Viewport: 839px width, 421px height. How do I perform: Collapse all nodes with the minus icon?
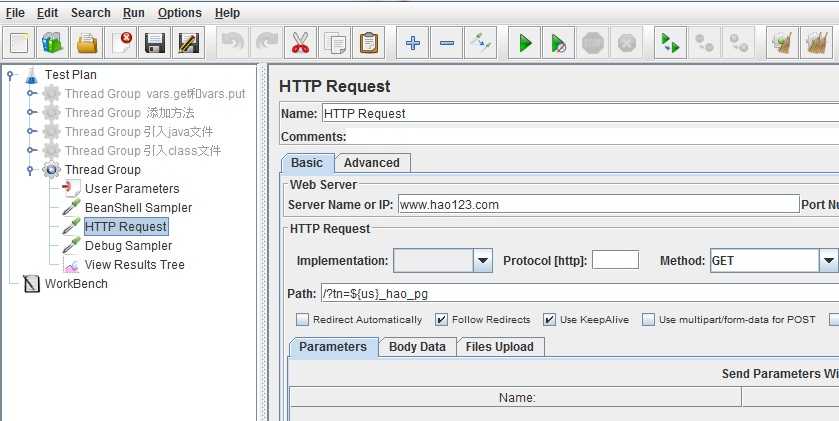point(446,43)
